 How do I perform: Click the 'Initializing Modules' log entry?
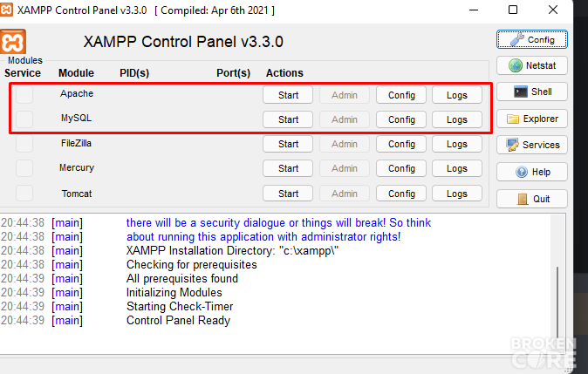click(x=174, y=292)
